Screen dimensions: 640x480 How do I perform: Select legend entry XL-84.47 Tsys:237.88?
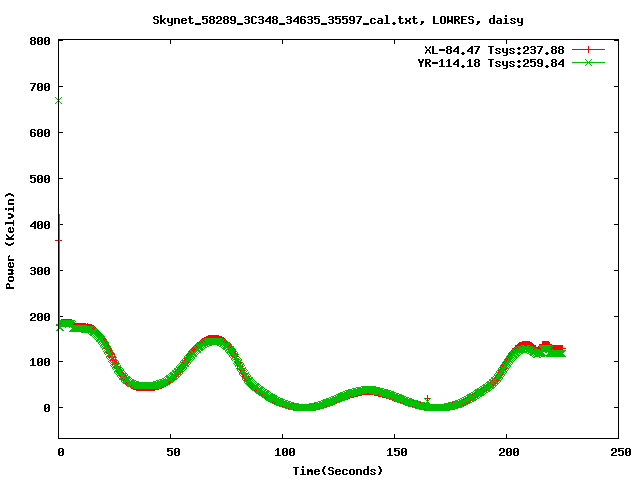click(x=494, y=50)
